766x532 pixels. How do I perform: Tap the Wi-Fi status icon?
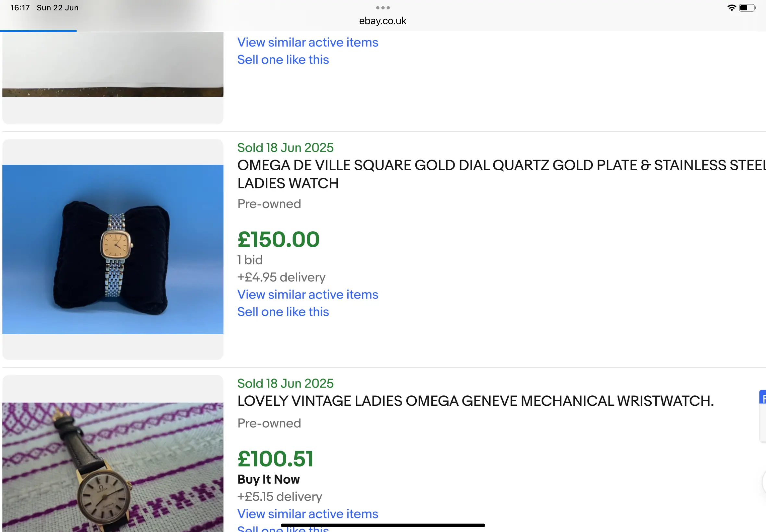point(731,8)
